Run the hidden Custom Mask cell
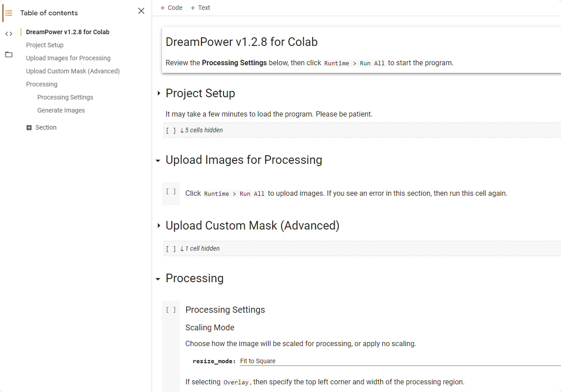561x392 pixels. point(171,249)
